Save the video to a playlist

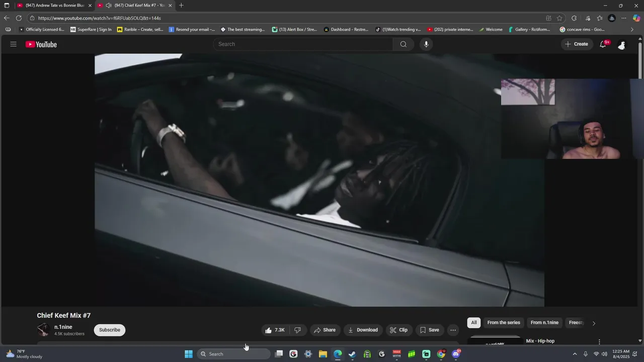click(430, 330)
